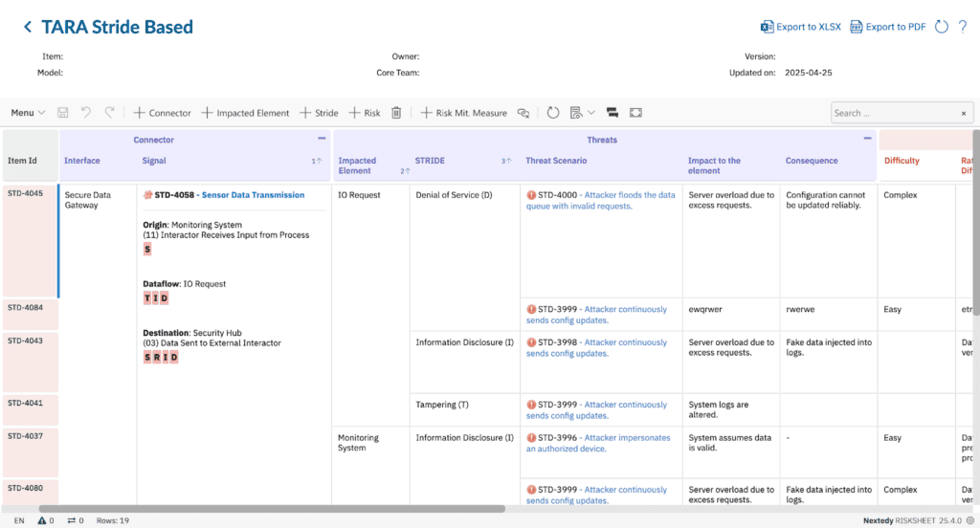Click the help question mark icon
This screenshot has width=980, height=528.
[962, 27]
